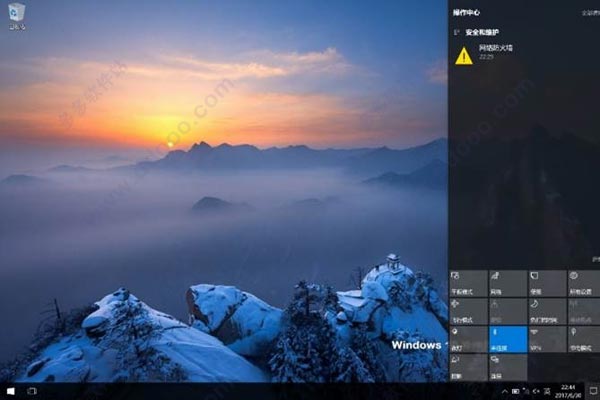Open the volume speaker tray icon
This screenshot has width=600, height=400.
536,391
